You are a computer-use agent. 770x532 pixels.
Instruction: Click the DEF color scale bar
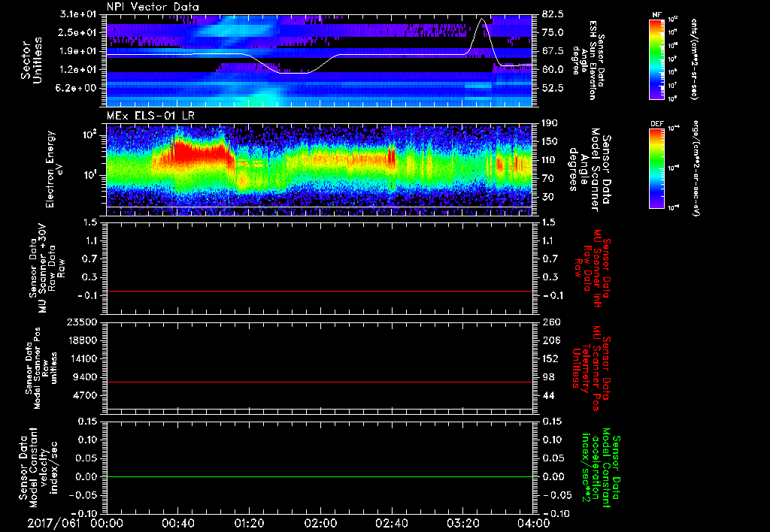pyautogui.click(x=655, y=167)
